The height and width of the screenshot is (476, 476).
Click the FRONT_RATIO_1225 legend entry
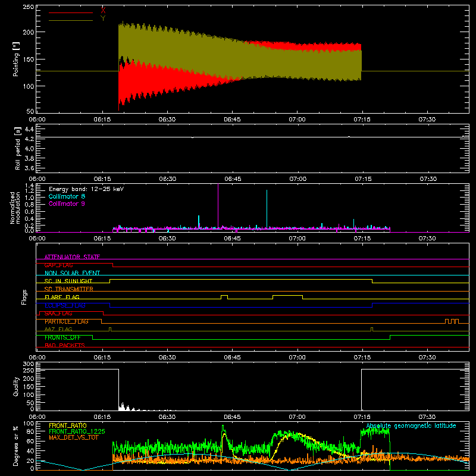pos(77,431)
